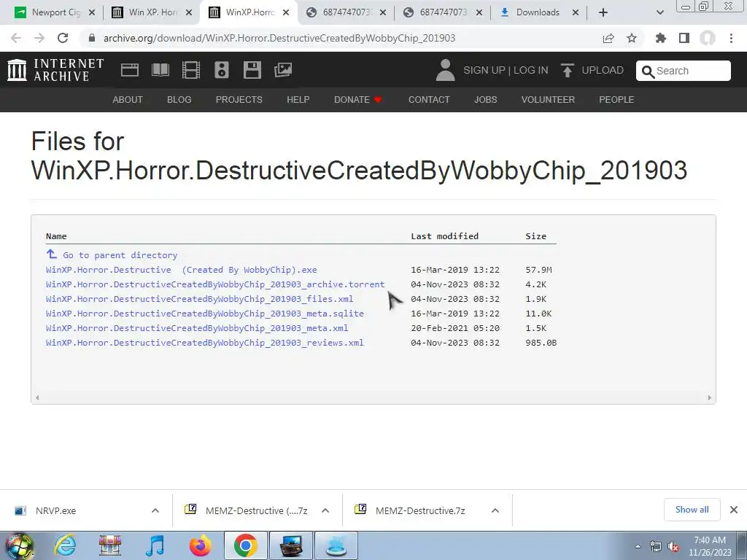Switch to the Win XP. Horror tab

tap(152, 12)
